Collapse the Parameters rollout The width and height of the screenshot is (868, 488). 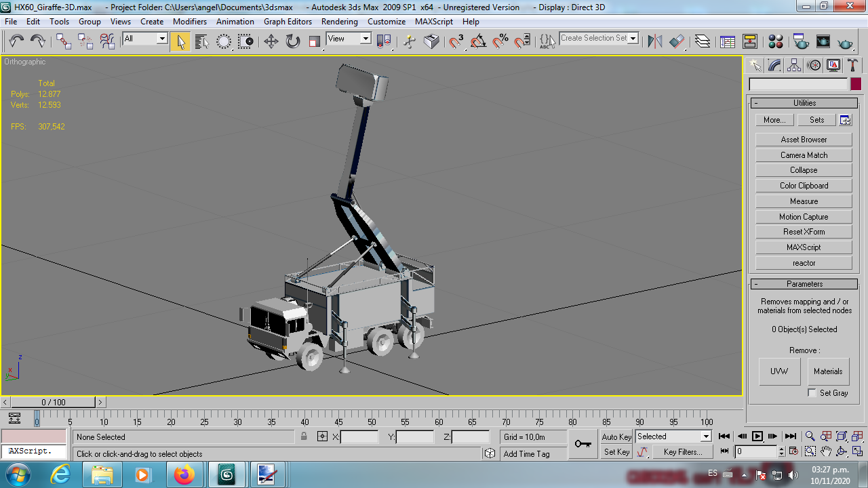click(x=804, y=284)
